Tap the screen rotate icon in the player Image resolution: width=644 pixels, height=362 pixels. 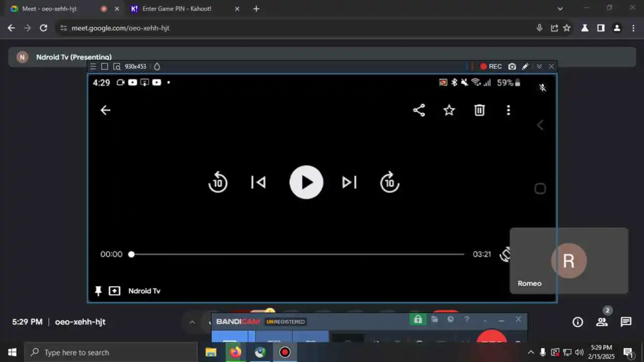[x=505, y=254]
